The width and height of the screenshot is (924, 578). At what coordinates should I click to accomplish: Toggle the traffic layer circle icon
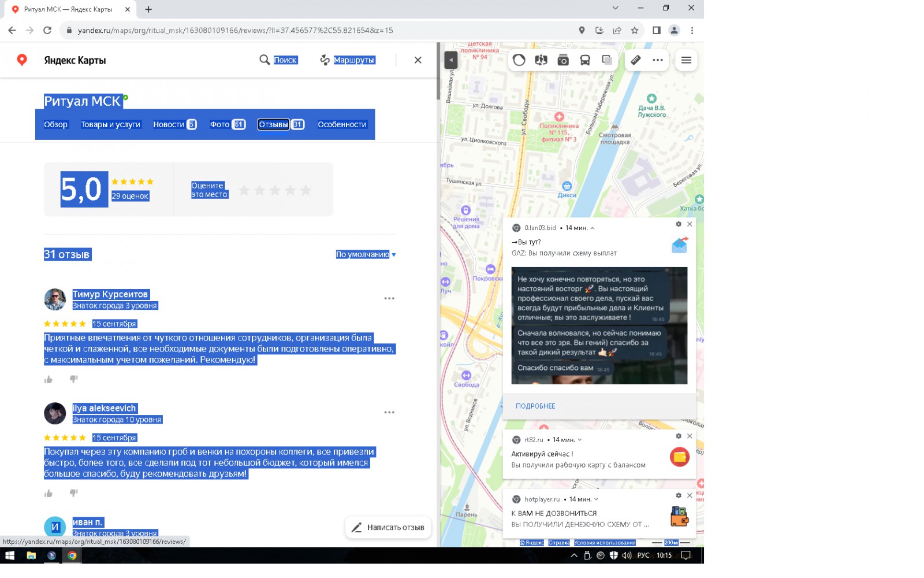point(519,60)
